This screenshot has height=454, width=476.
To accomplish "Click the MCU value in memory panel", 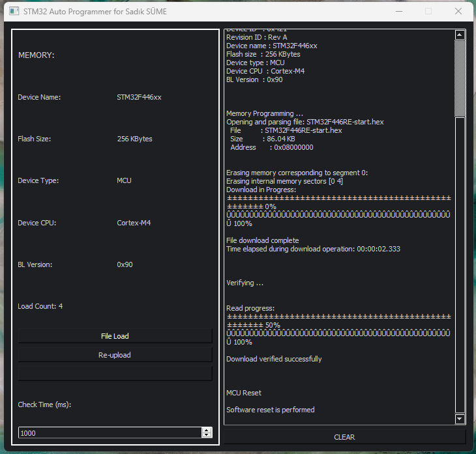I will click(124, 180).
